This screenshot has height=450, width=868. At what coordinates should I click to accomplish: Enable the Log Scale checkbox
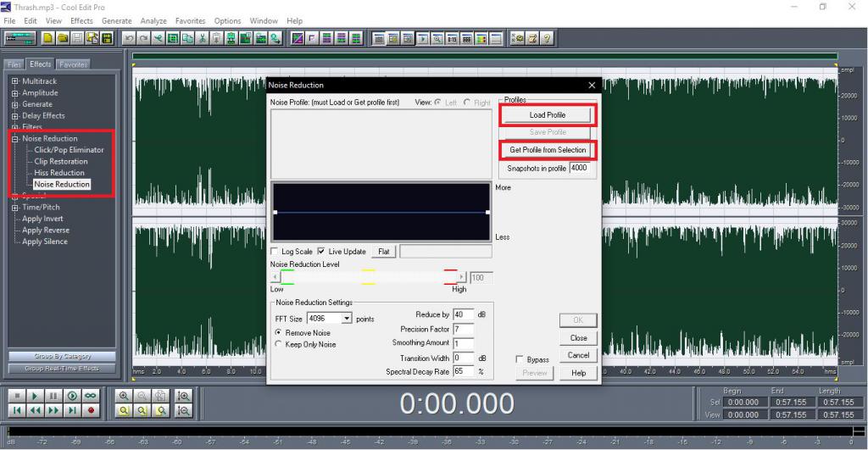pos(275,252)
